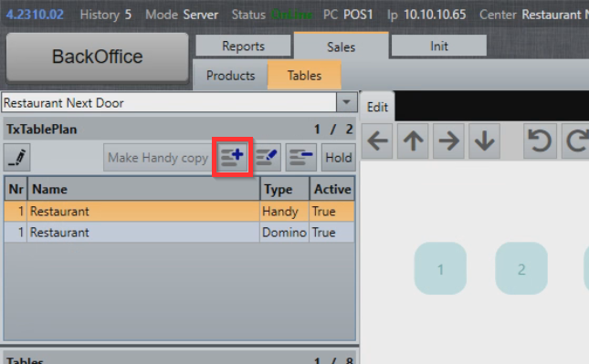The height and width of the screenshot is (364, 589).
Task: Move left with the left arrow icon
Action: pyautogui.click(x=377, y=141)
